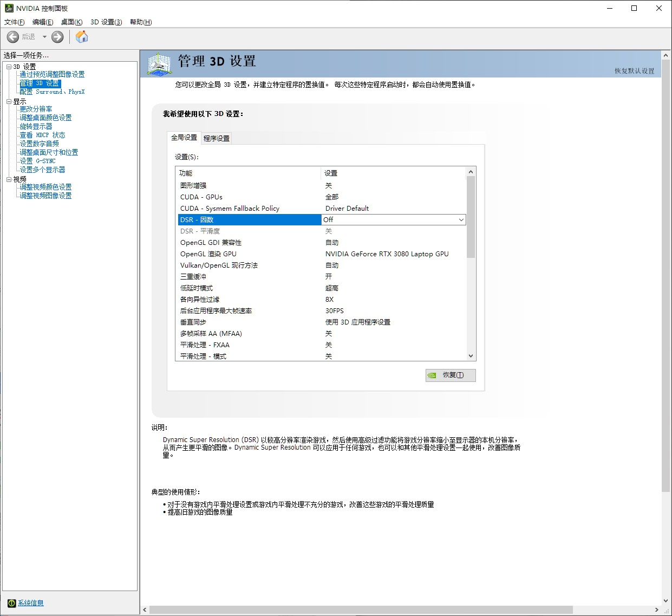
Task: Open 调整视频颜色设置 tree item
Action: pos(45,187)
